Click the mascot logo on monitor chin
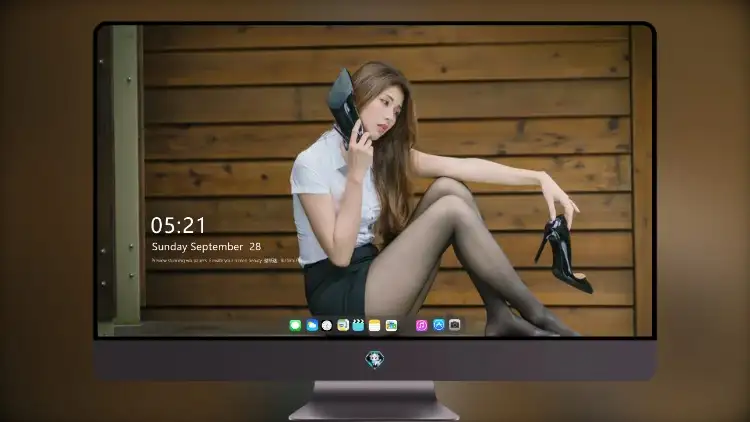750x422 pixels. point(375,359)
